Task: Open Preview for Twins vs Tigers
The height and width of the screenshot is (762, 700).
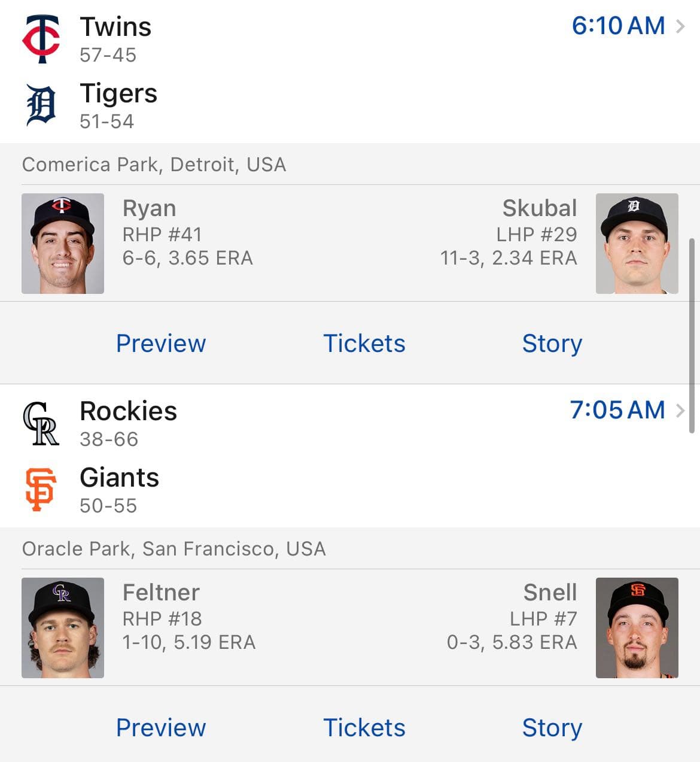Action: pos(161,344)
